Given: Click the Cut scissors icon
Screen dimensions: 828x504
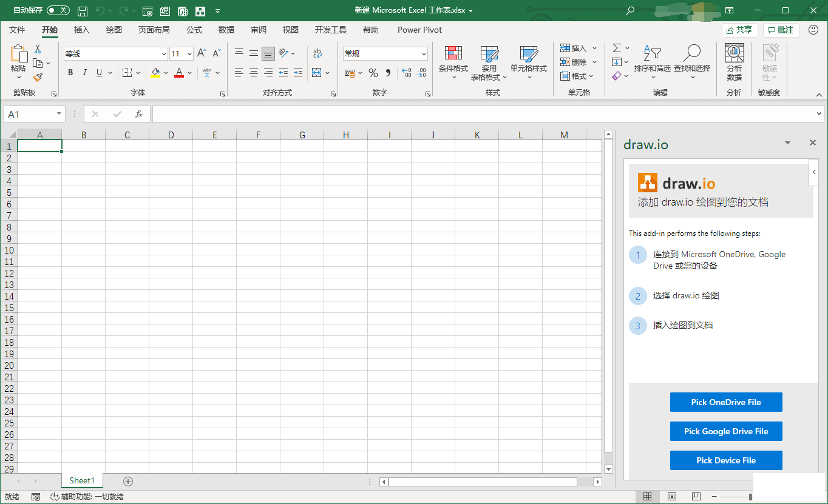Looking at the screenshot, I should point(38,49).
